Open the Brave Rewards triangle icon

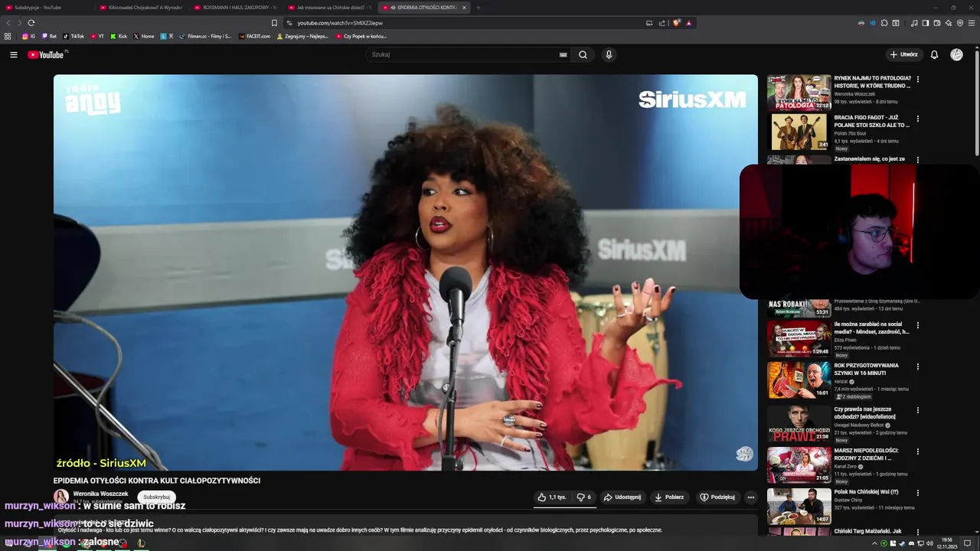(x=689, y=23)
